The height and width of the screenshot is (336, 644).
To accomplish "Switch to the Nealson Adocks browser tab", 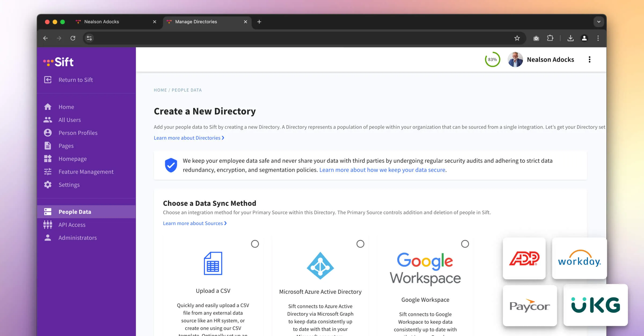I will (x=101, y=22).
